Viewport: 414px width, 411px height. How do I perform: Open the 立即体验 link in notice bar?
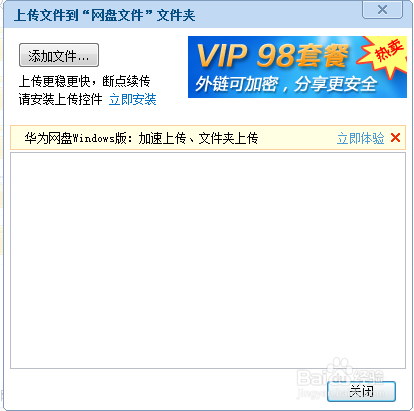click(x=360, y=138)
